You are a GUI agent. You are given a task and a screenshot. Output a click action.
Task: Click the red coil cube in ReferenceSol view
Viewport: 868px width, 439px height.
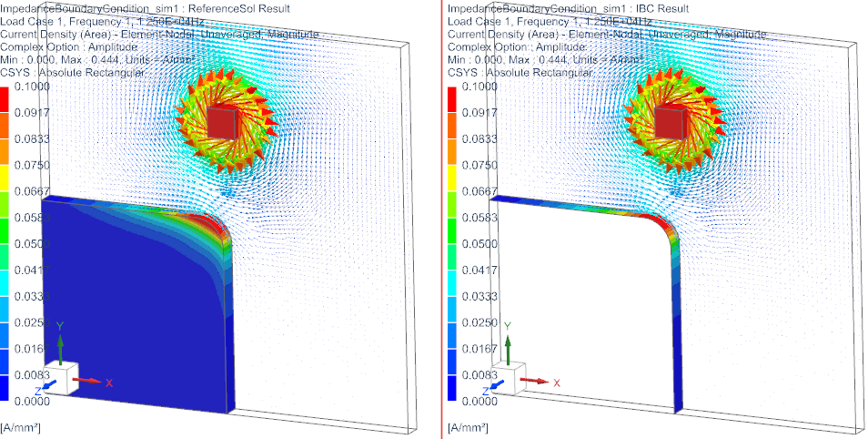point(222,120)
